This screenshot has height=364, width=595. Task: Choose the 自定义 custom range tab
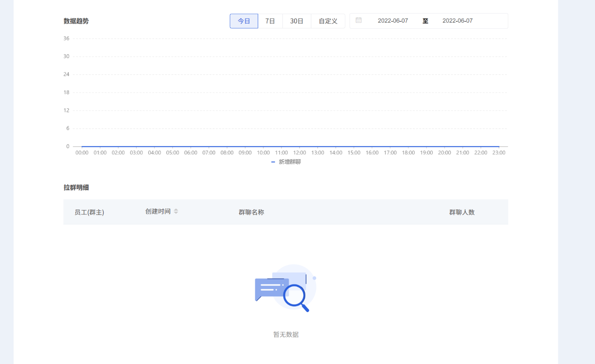pos(328,21)
